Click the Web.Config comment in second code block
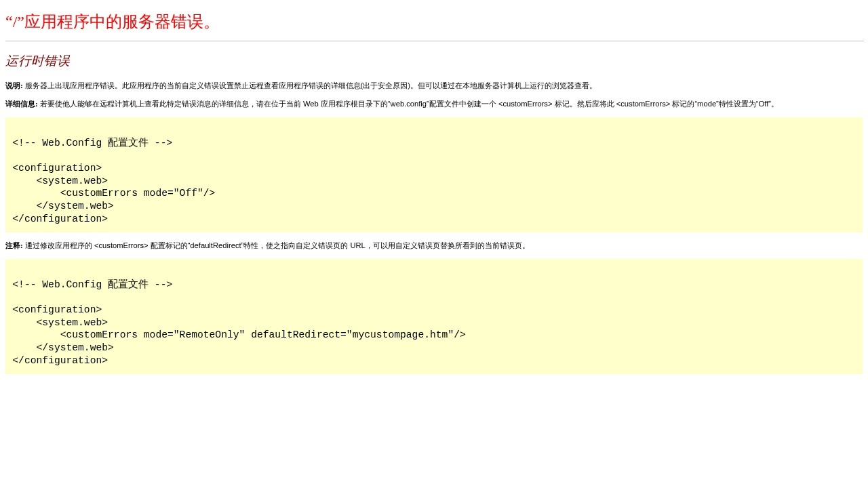Screen dimensions: 868x488 (x=92, y=285)
